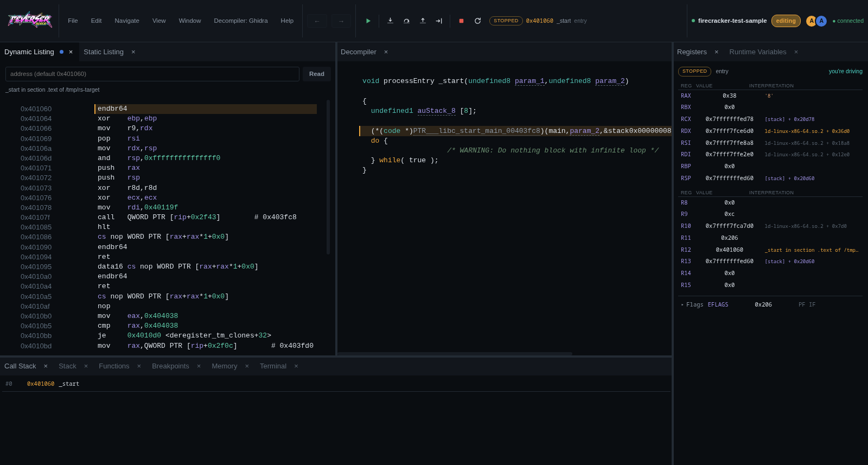Open the Window menu
The image size is (868, 465).
pos(190,21)
